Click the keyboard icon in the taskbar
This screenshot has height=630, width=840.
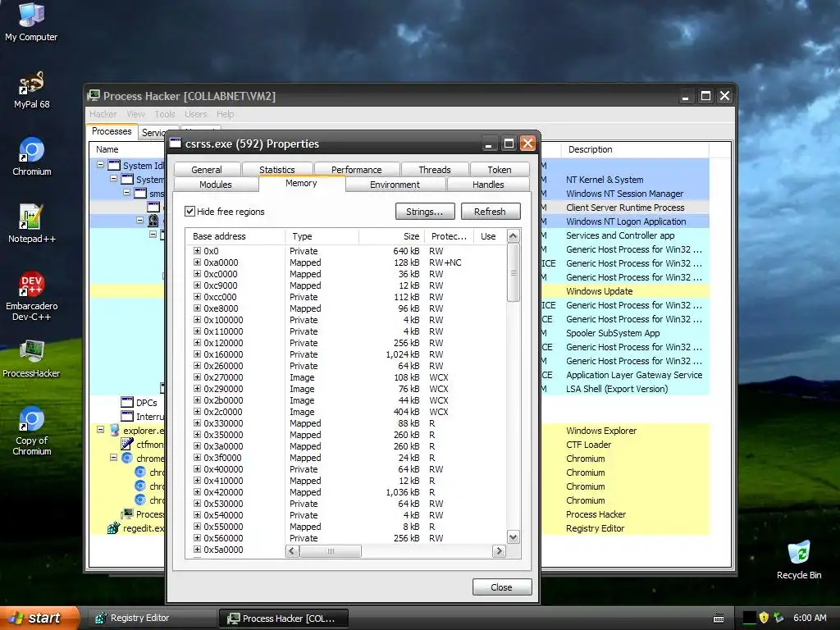click(719, 619)
